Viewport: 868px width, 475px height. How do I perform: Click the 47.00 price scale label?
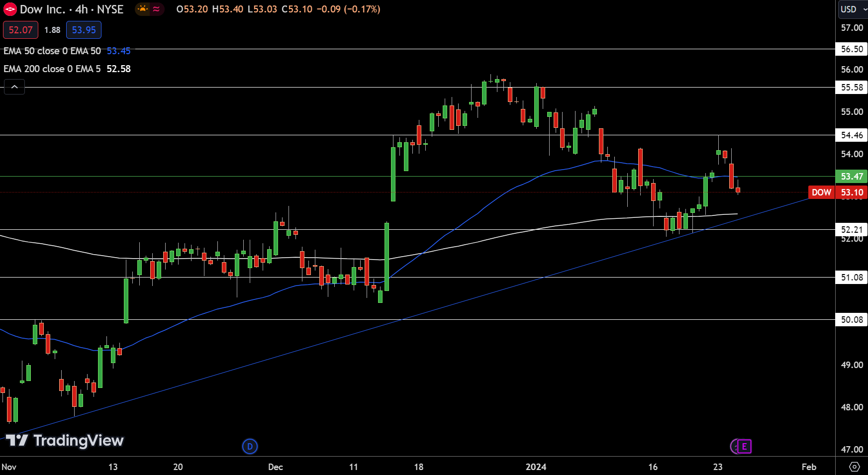tap(852, 449)
